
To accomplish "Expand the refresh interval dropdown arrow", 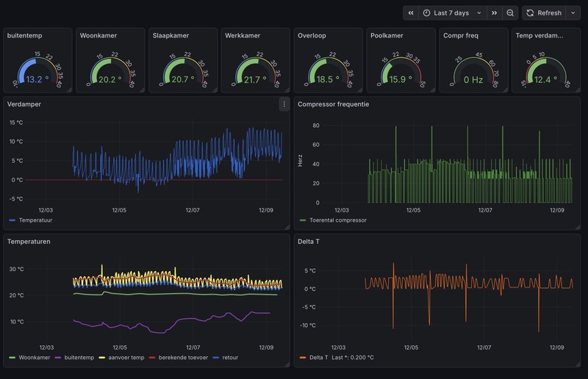I will [573, 12].
